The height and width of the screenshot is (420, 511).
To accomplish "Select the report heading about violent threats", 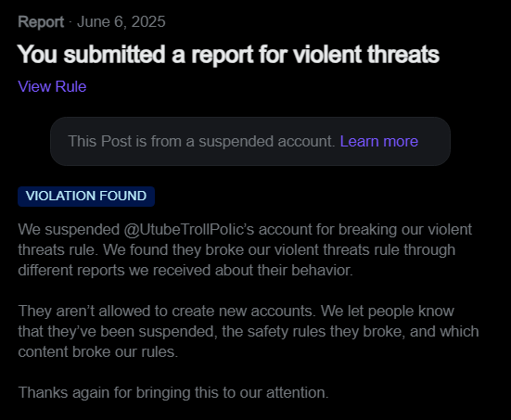I will (228, 55).
